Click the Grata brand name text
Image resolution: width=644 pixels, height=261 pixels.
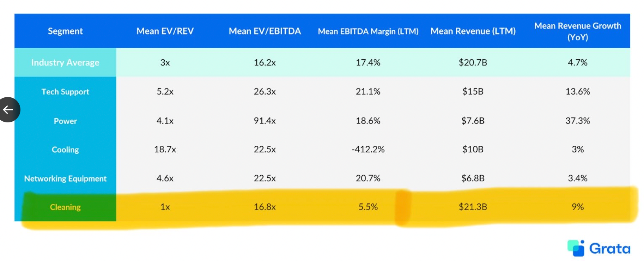[x=609, y=249]
